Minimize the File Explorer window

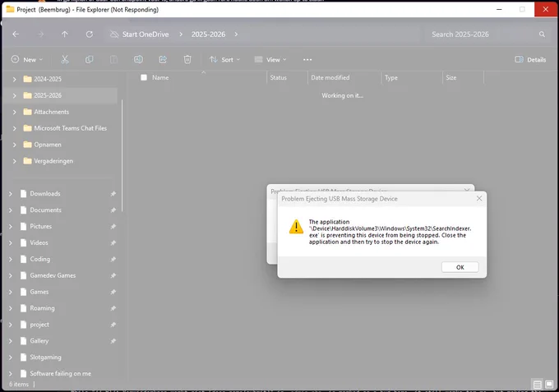[499, 9]
